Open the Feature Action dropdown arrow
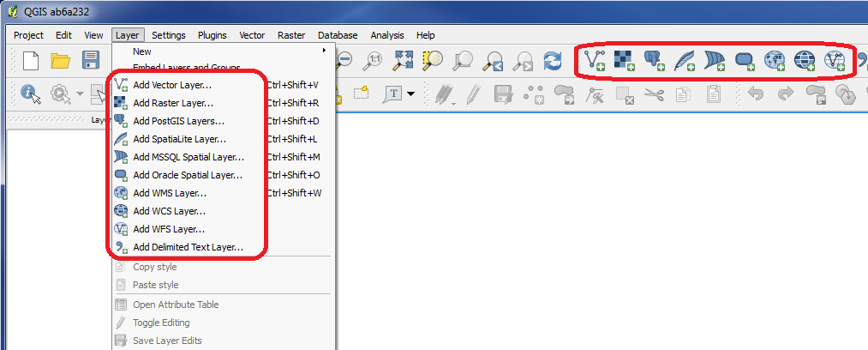The image size is (868, 350). click(81, 94)
